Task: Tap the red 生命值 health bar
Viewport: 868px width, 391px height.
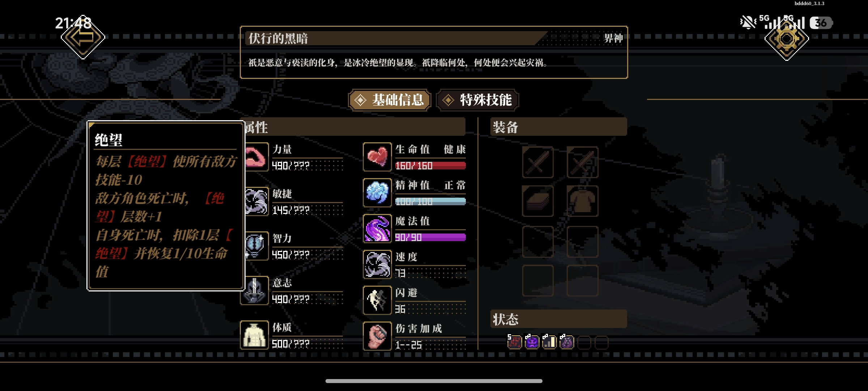Action: (x=430, y=166)
